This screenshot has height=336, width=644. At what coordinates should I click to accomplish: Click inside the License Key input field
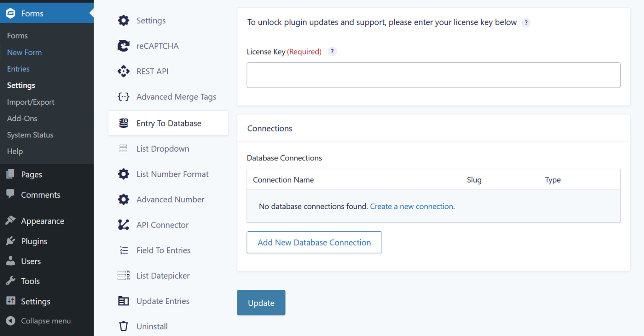point(433,75)
